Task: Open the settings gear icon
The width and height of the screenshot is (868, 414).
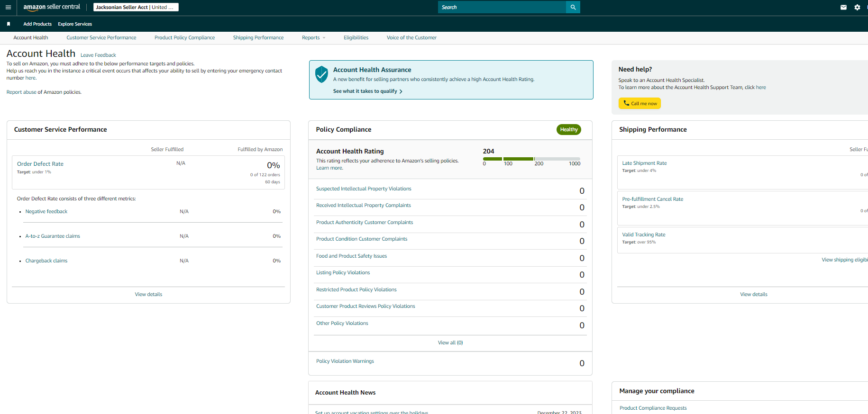Action: pos(857,7)
